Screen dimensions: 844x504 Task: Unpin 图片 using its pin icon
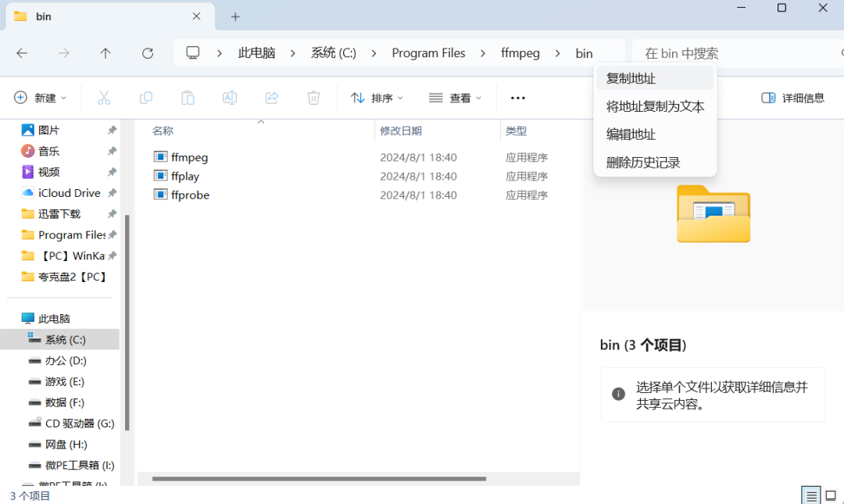[112, 130]
